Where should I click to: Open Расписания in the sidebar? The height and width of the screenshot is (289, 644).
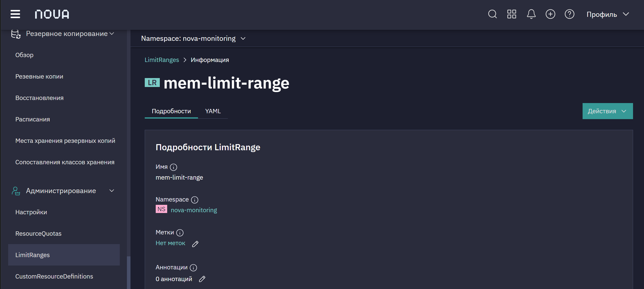tap(33, 119)
